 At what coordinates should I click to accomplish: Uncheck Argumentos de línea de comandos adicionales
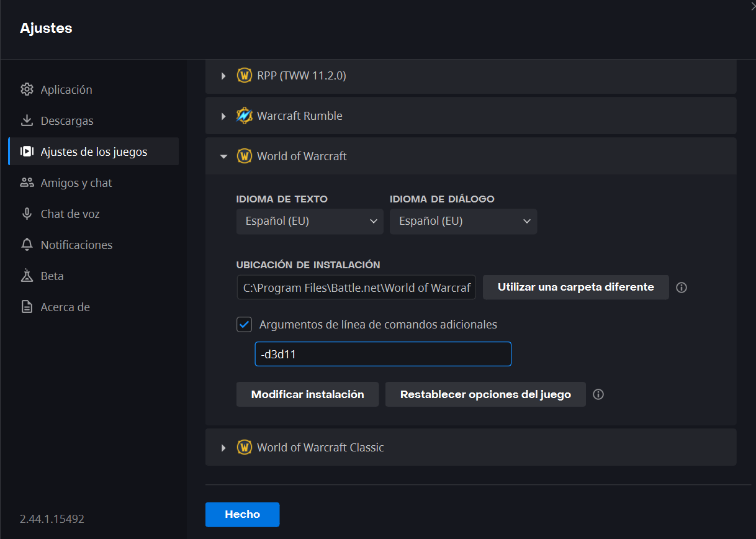tap(245, 324)
